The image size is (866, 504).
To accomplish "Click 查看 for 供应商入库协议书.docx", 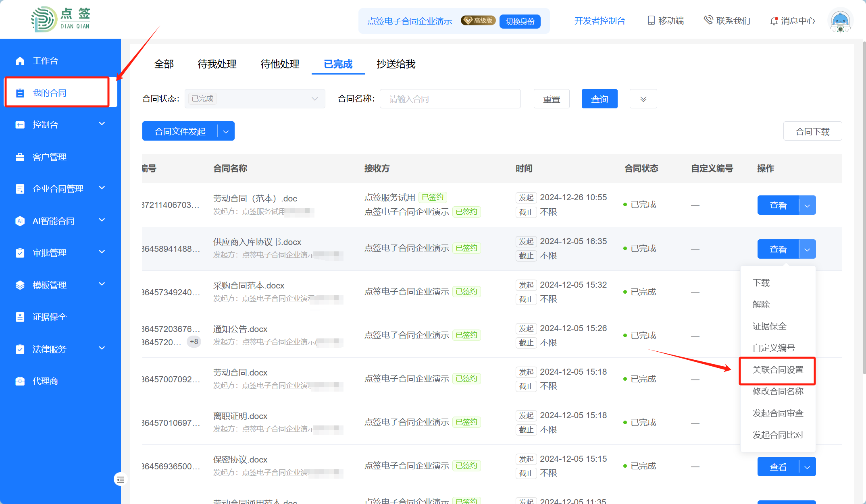I will pyautogui.click(x=778, y=249).
